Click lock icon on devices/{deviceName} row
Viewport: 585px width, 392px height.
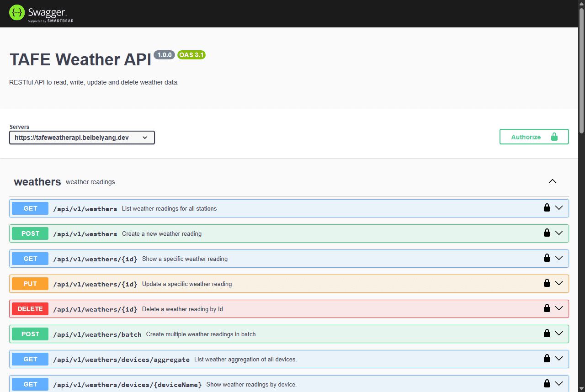[547, 384]
